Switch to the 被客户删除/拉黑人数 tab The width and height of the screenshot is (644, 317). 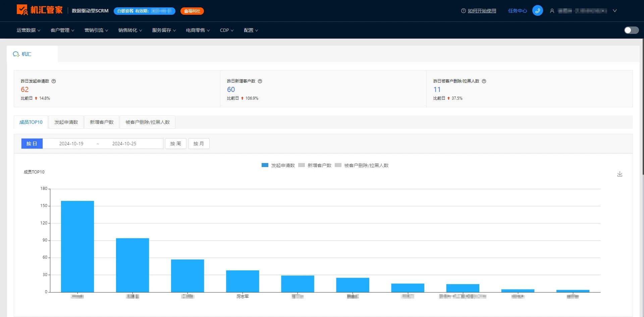point(148,122)
